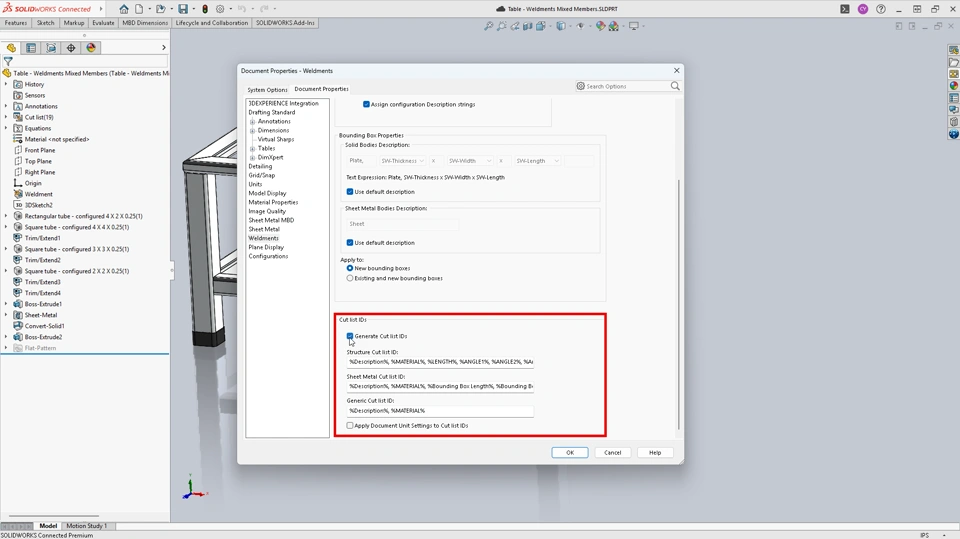Click the filter funnel icon above the tree

8,61
